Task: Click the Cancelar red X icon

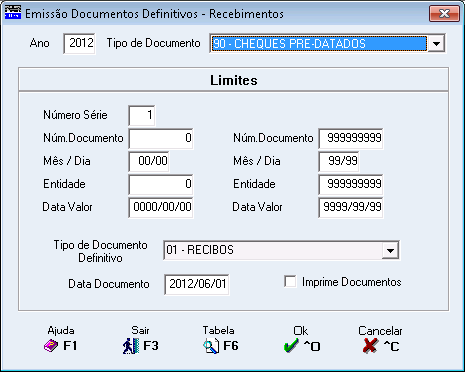Action: pos(370,346)
